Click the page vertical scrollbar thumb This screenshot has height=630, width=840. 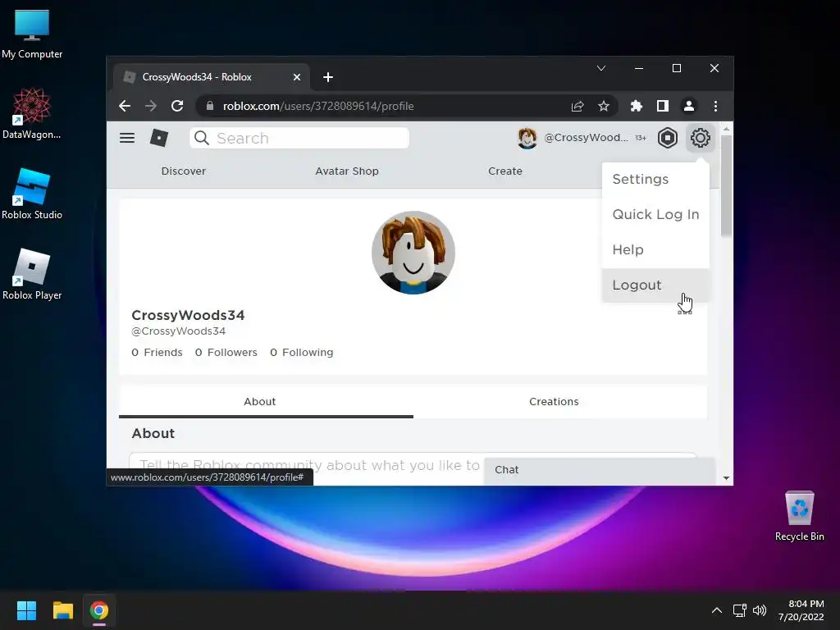coord(726,185)
